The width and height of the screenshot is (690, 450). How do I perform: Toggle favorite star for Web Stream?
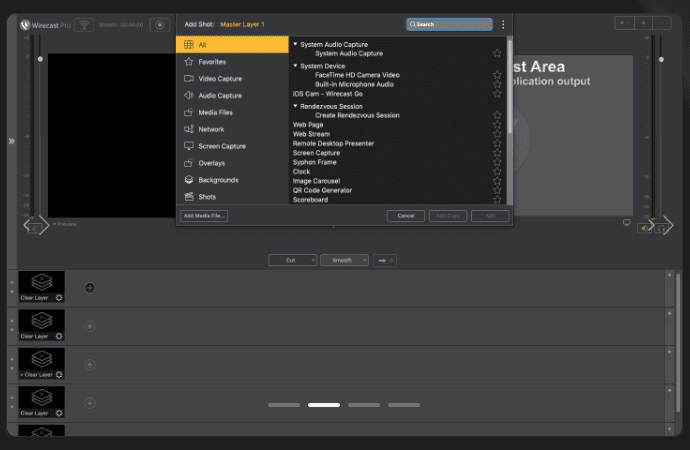click(x=497, y=134)
